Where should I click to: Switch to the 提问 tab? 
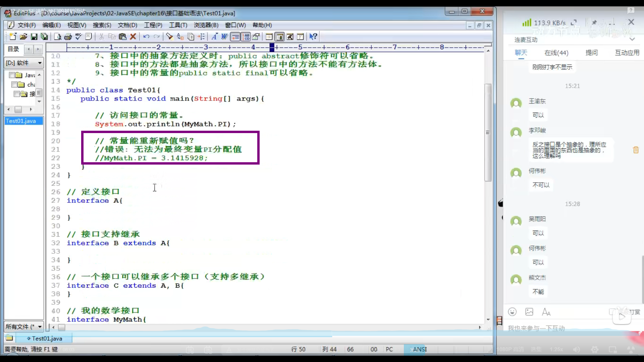591,53
